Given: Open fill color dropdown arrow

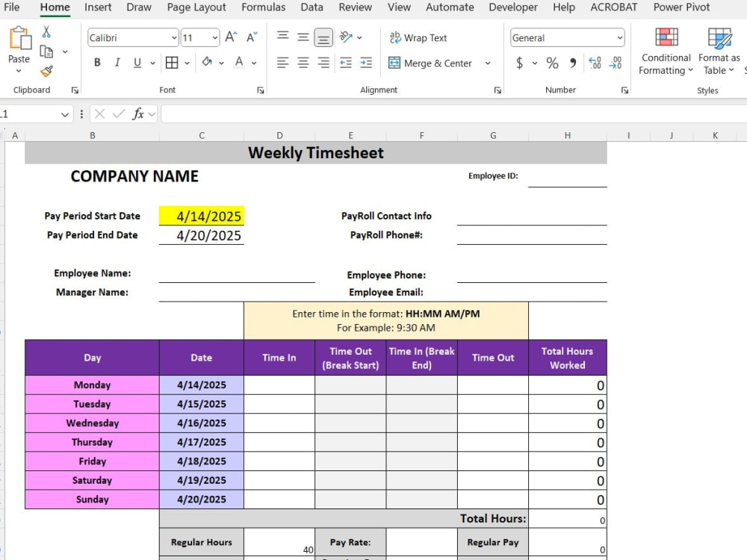Looking at the screenshot, I should (222, 63).
